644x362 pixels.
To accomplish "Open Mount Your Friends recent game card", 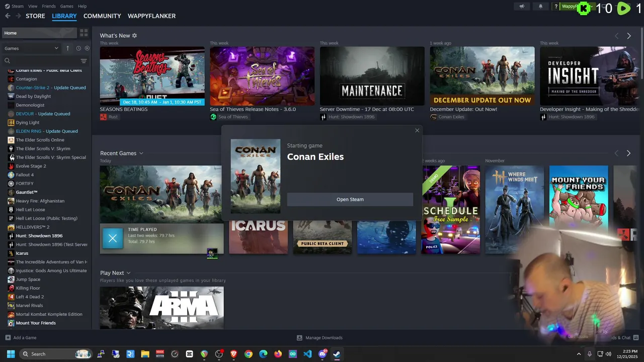I will (579, 210).
